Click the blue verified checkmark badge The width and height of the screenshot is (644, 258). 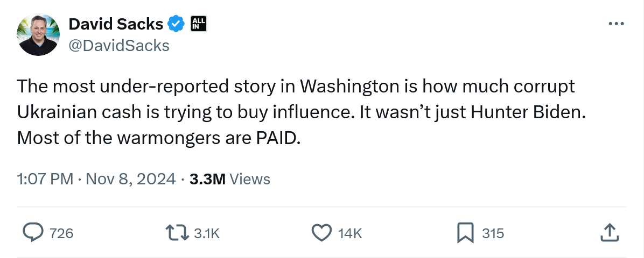point(175,24)
